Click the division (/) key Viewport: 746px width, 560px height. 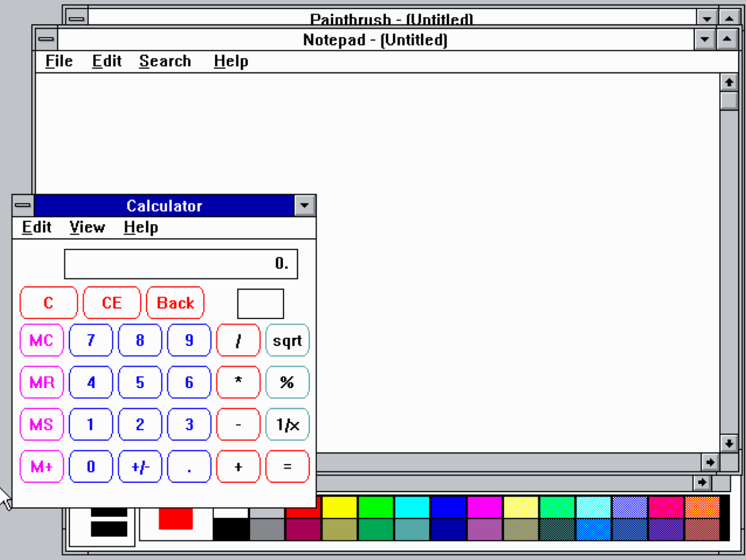[x=238, y=340]
